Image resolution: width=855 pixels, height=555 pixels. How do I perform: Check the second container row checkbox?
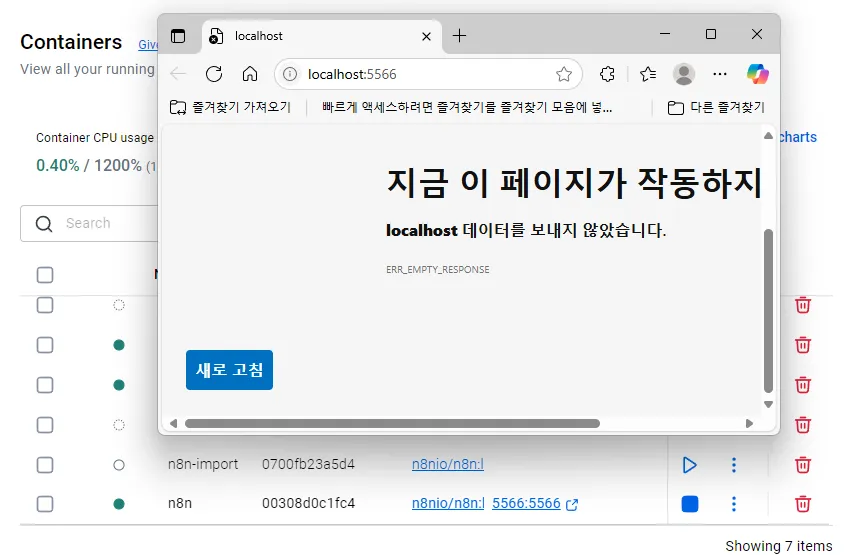[x=45, y=345]
